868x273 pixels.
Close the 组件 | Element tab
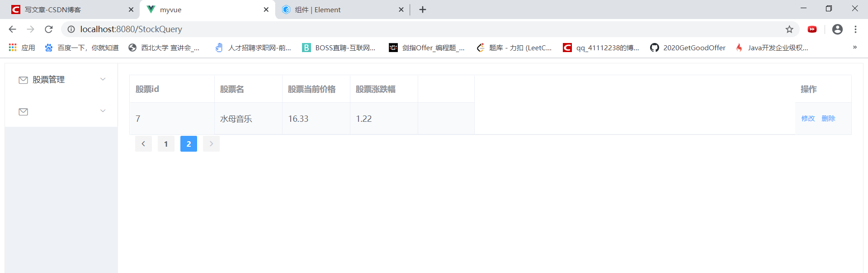click(401, 10)
